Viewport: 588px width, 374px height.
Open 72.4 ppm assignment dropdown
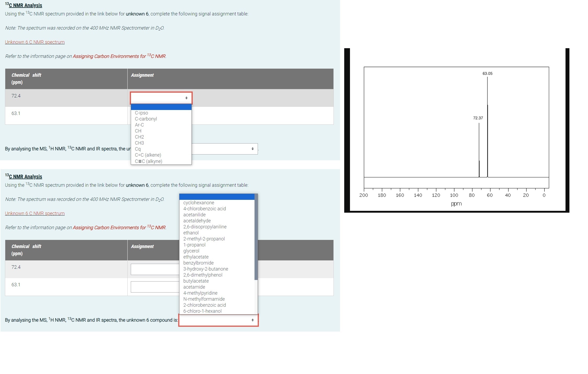point(161,98)
